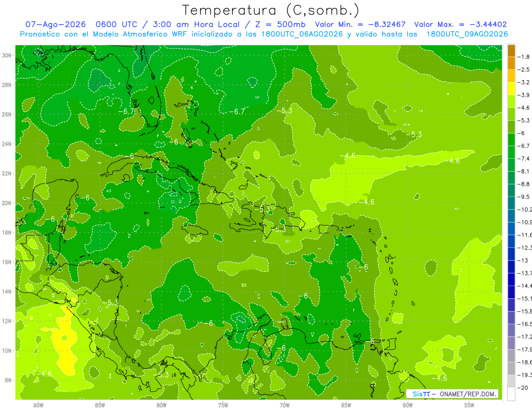Click the "-20" legend label

524,388
